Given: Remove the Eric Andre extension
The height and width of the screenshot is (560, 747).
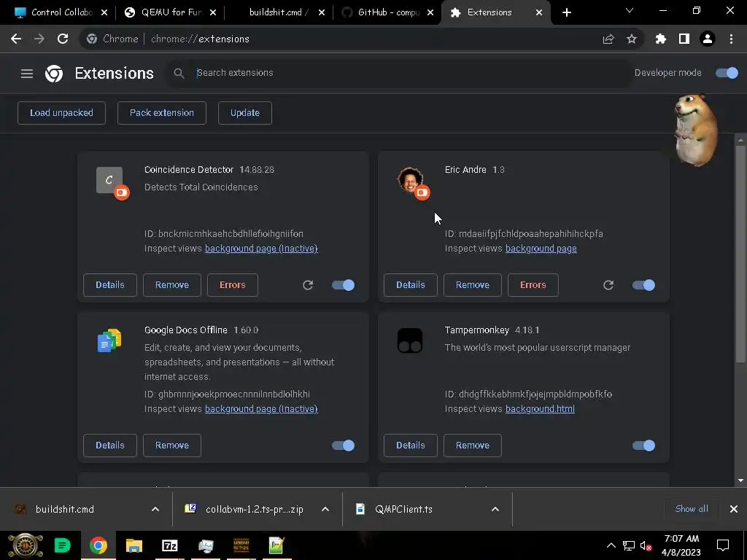Looking at the screenshot, I should 473,285.
